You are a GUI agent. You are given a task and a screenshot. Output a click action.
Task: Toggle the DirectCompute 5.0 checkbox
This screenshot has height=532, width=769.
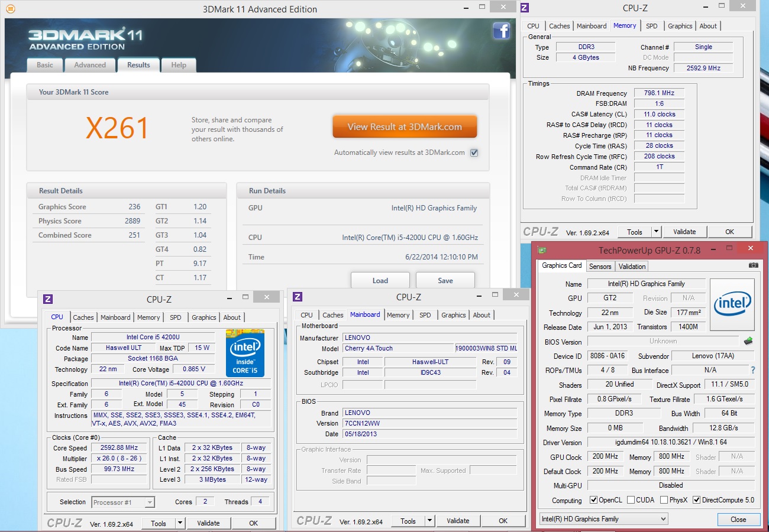(696, 500)
